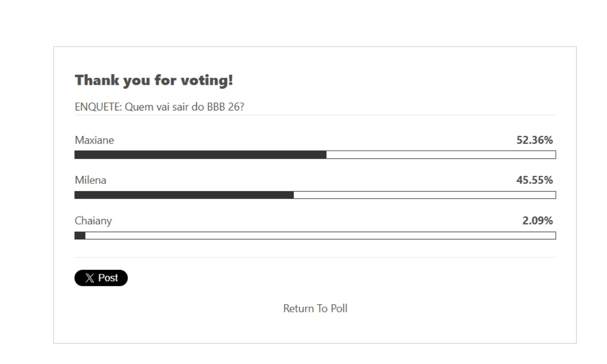Click the empty part of Maxiane's bar
The height and width of the screenshot is (364, 607).
click(x=441, y=155)
